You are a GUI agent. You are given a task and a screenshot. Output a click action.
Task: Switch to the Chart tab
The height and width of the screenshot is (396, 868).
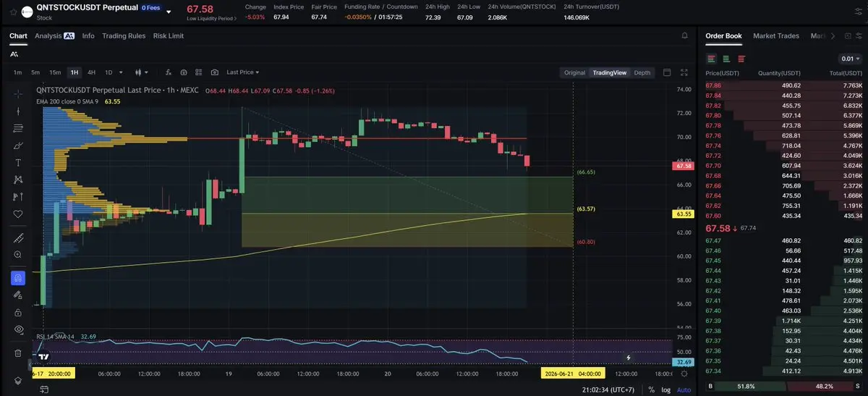click(x=18, y=35)
